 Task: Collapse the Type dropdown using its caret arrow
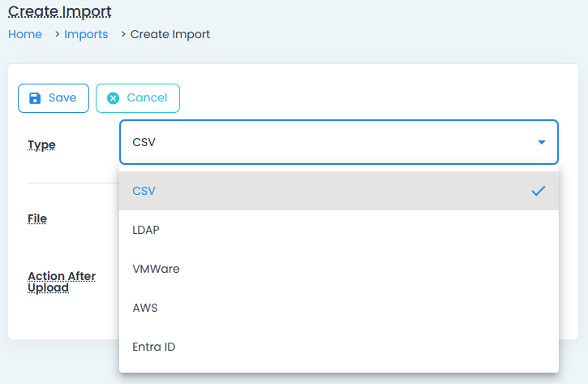[x=541, y=143]
